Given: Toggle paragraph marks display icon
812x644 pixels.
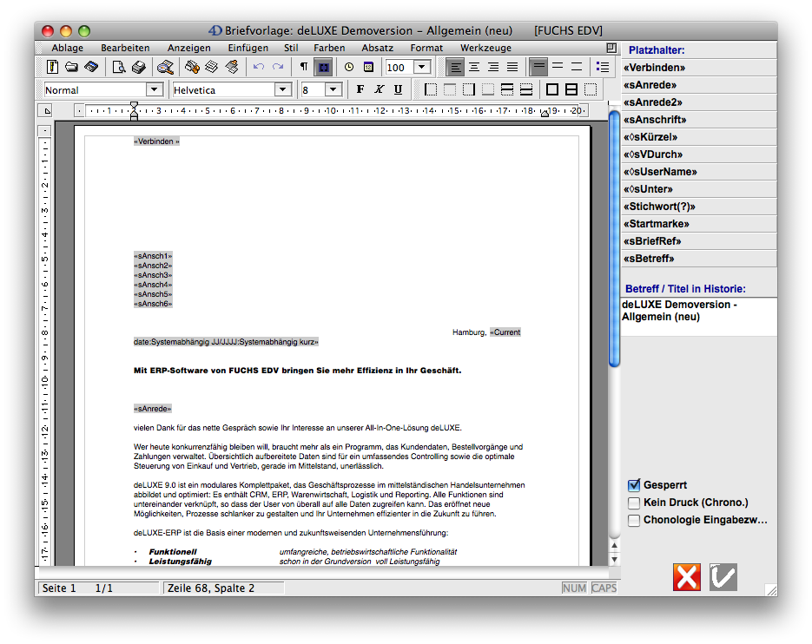Looking at the screenshot, I should 303,67.
